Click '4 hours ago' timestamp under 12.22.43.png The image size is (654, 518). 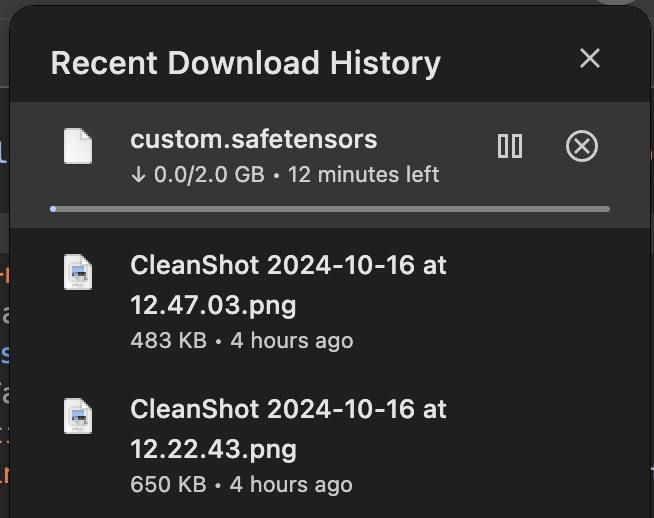coord(291,485)
